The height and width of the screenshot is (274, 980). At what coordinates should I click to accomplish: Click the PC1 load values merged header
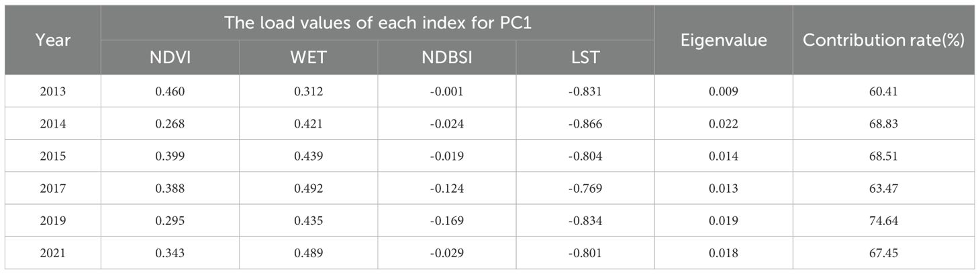point(377,24)
